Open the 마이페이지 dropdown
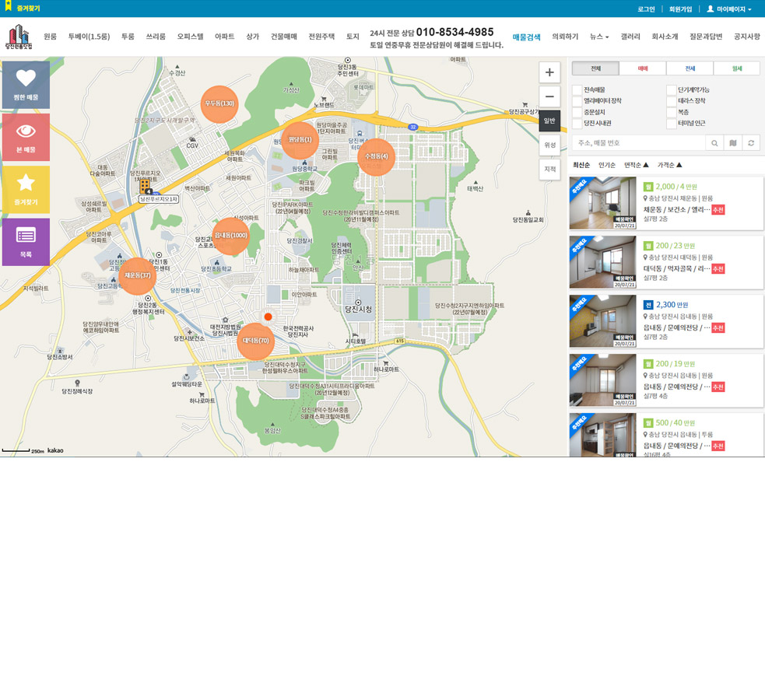Image resolution: width=765 pixels, height=700 pixels. (729, 9)
